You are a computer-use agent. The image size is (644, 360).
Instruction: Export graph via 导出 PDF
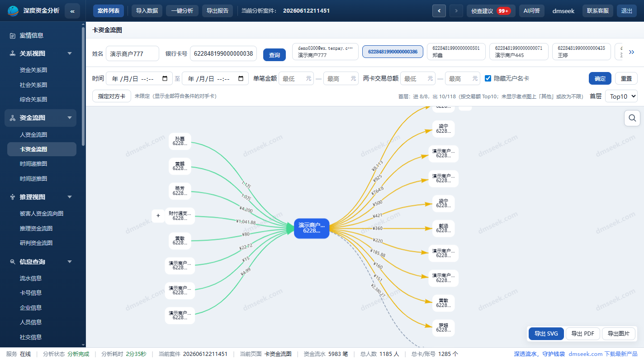583,334
